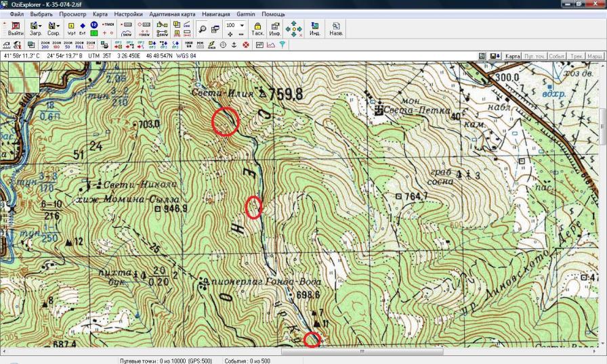Open the Навигация menu
Screen dimensions: 607x364
(x=216, y=14)
